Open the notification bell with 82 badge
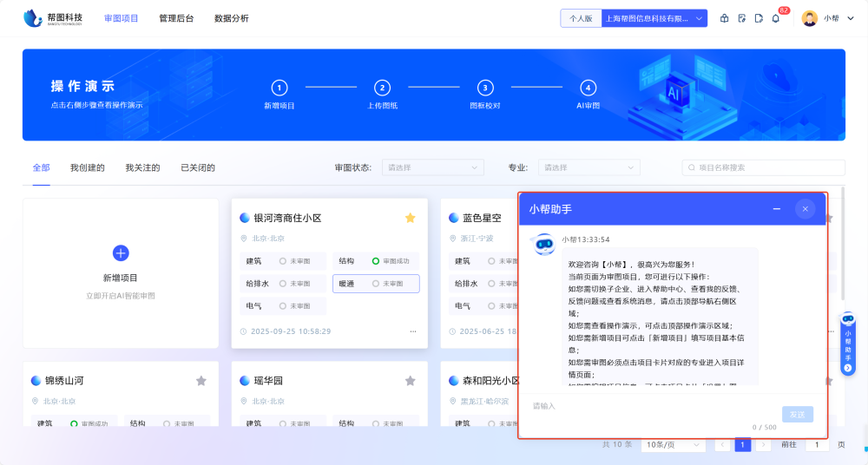 pos(775,18)
